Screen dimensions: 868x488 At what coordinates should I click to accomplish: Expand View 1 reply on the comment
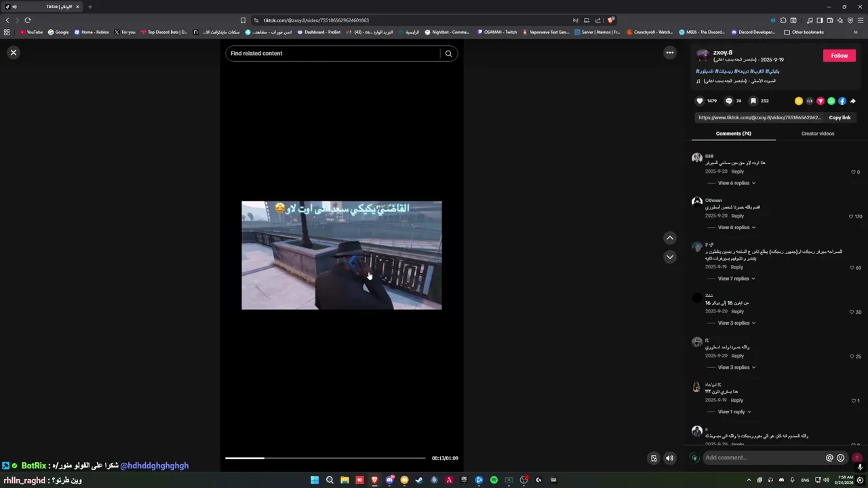pyautogui.click(x=734, y=412)
